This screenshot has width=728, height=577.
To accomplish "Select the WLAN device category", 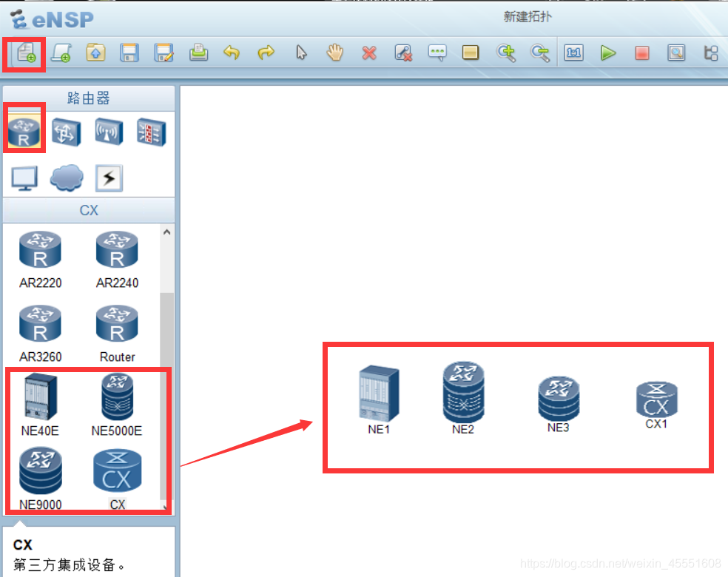I will pos(109,132).
